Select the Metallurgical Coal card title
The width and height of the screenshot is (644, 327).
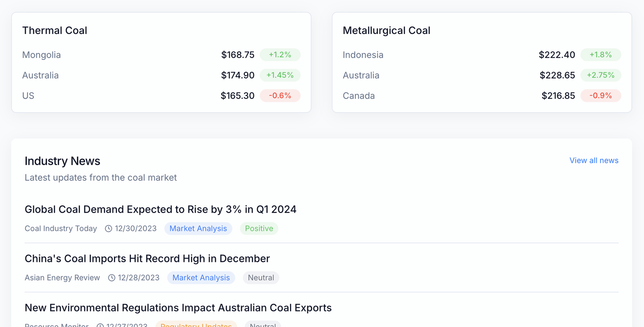click(386, 31)
